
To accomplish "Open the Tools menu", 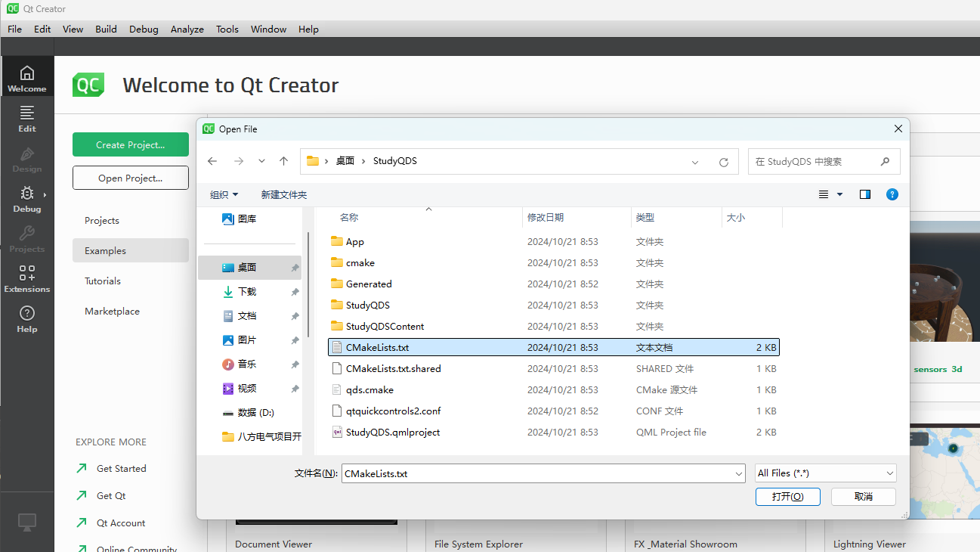I will [227, 29].
